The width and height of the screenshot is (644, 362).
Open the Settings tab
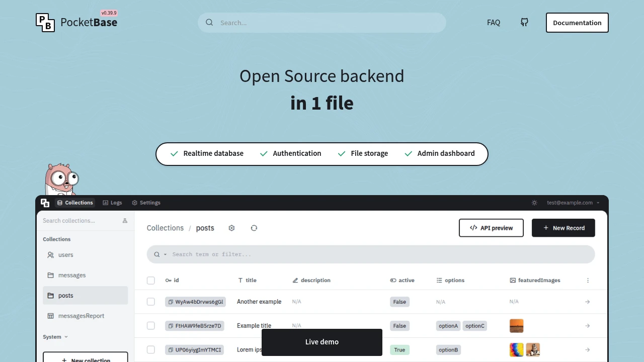[146, 203]
